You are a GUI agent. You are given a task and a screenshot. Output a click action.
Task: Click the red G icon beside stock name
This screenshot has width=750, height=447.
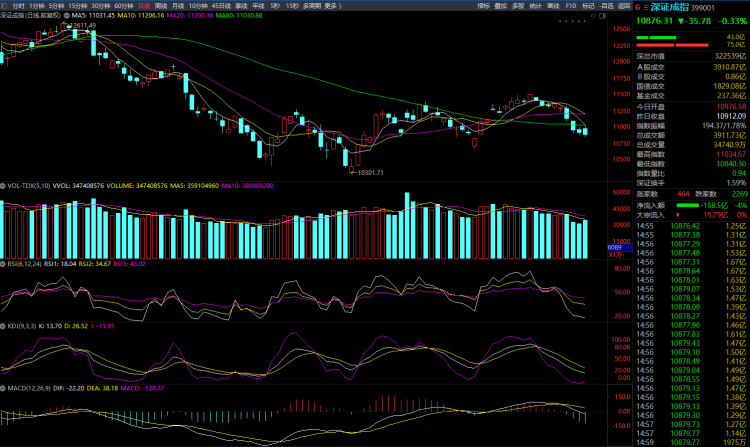point(636,7)
